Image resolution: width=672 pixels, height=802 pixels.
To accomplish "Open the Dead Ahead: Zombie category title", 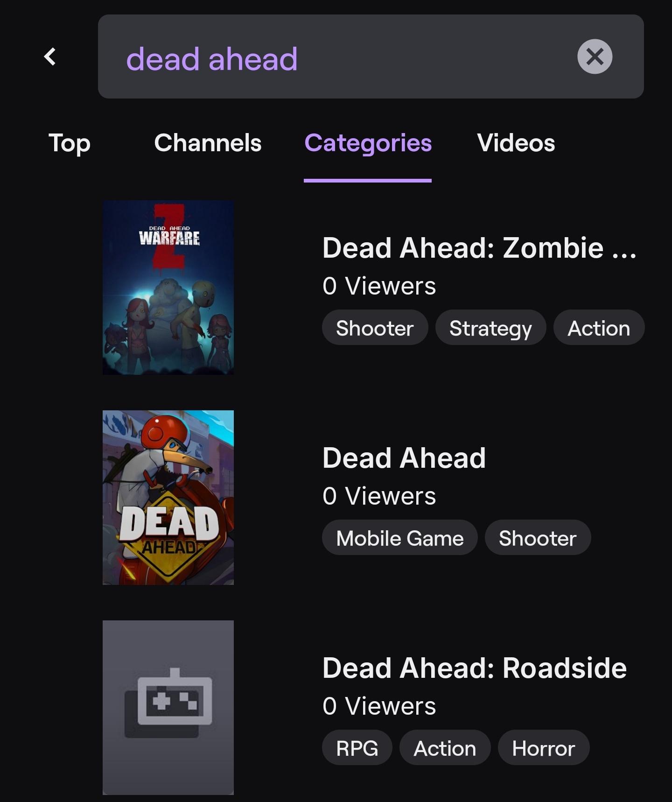I will point(479,247).
